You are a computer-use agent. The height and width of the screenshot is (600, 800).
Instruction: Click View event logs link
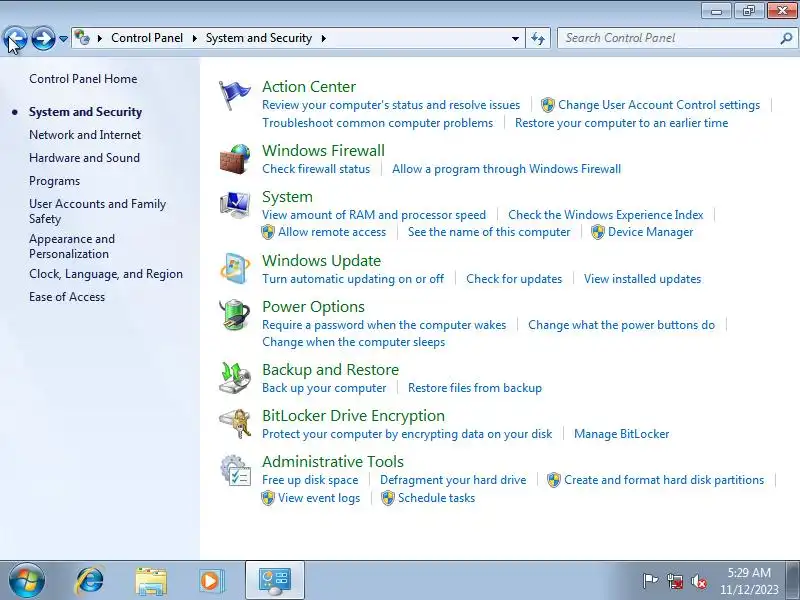(319, 498)
